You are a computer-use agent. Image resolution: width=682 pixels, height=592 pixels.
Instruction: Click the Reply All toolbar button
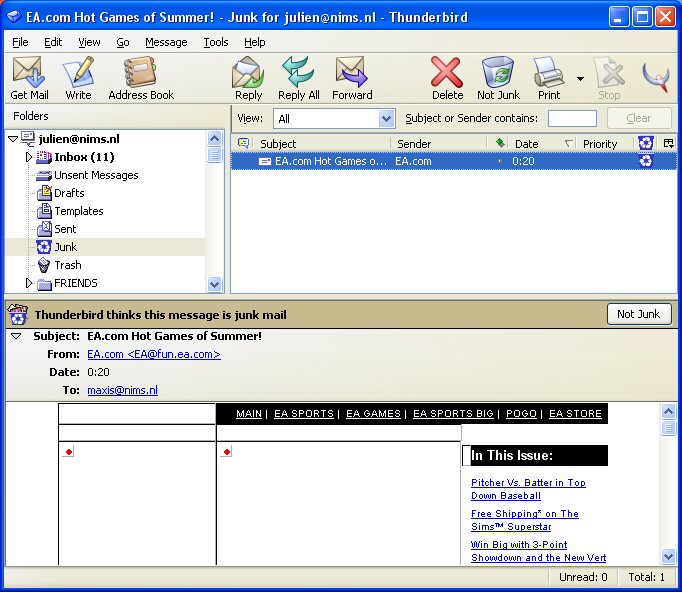tap(298, 78)
